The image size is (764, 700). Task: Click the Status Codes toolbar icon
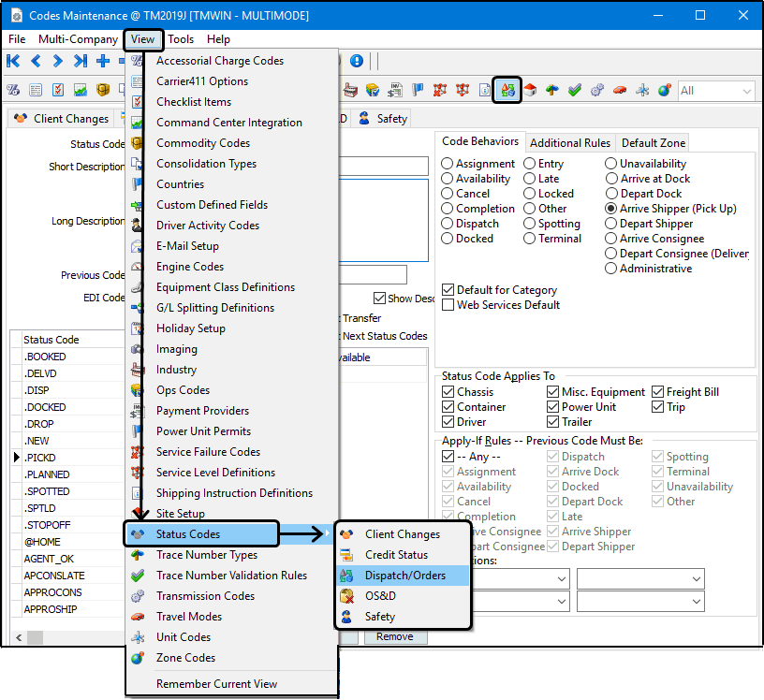(x=507, y=90)
